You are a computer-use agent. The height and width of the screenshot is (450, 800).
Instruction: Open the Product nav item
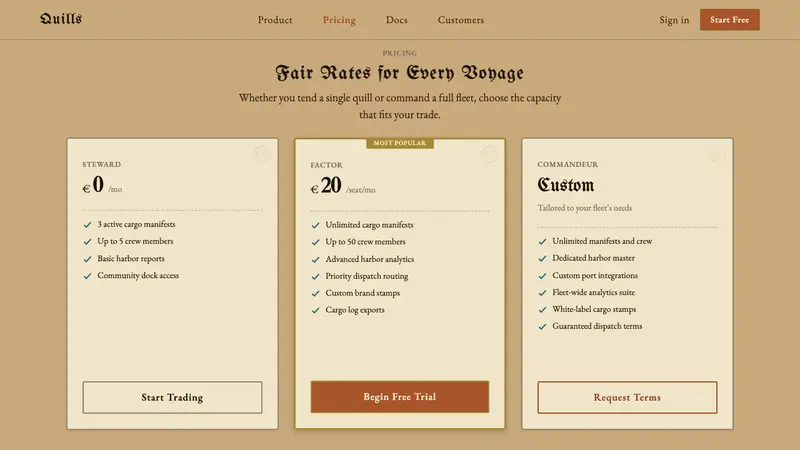[275, 20]
